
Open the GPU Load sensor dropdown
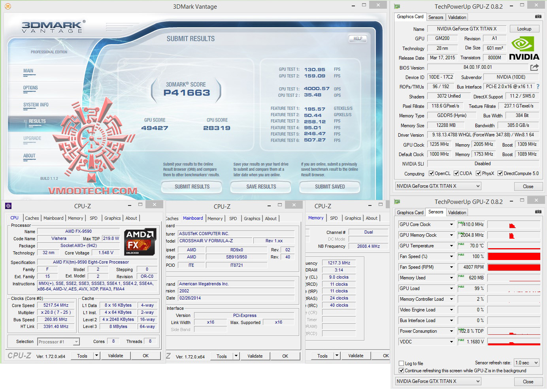click(x=451, y=288)
